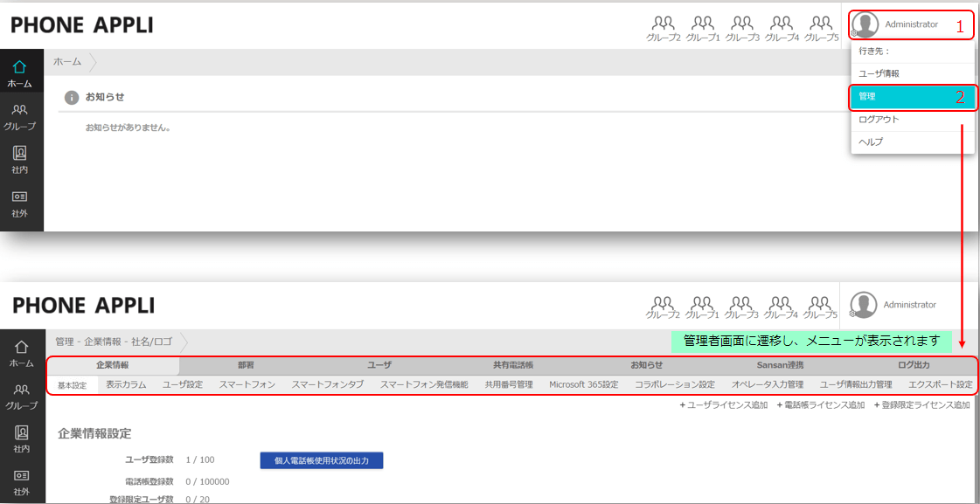
Task: Open グループ2 icon in the top header
Action: [x=664, y=29]
